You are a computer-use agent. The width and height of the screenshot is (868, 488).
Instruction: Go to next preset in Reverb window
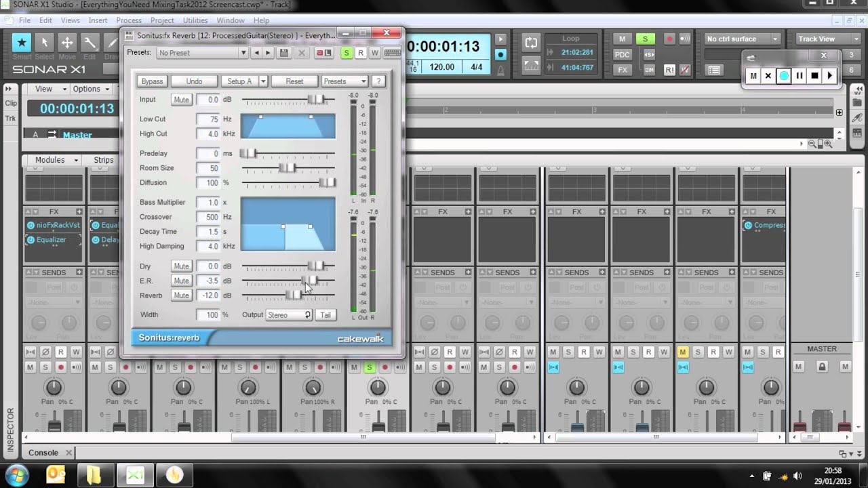click(268, 53)
